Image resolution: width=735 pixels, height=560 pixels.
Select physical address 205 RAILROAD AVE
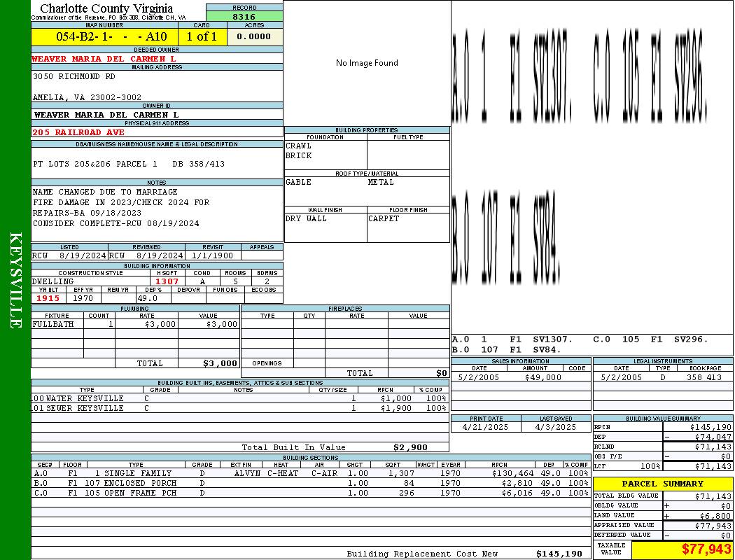[x=78, y=132]
